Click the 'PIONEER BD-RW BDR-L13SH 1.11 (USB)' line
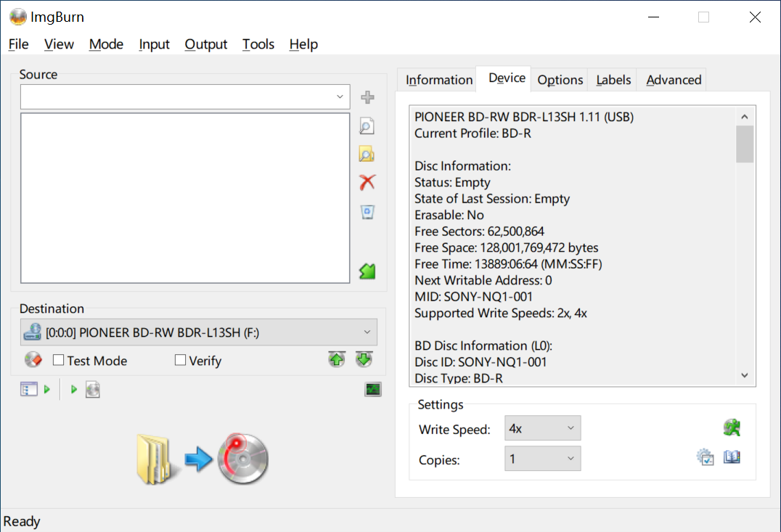The image size is (781, 532). (524, 117)
